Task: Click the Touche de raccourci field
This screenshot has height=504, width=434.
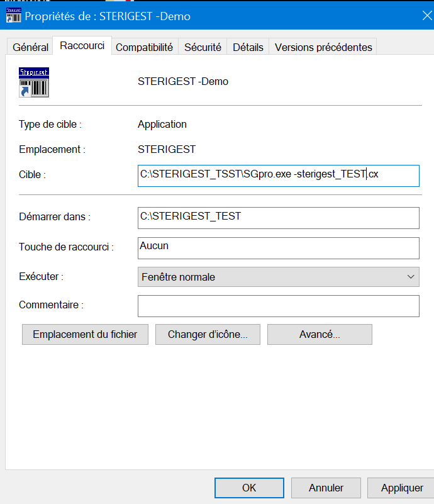Action: point(279,248)
